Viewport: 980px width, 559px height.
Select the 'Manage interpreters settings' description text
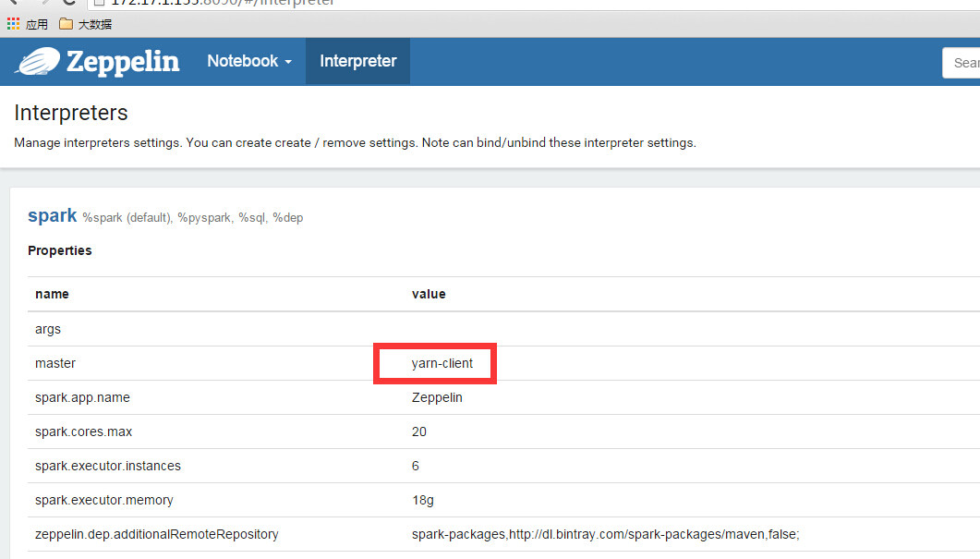(355, 142)
